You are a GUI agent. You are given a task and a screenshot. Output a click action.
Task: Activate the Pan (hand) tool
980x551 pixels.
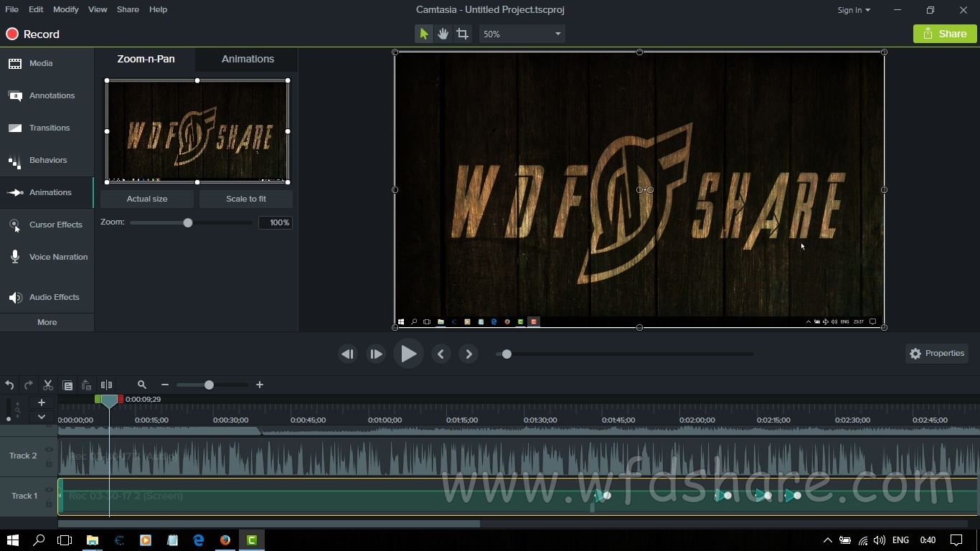click(x=443, y=34)
